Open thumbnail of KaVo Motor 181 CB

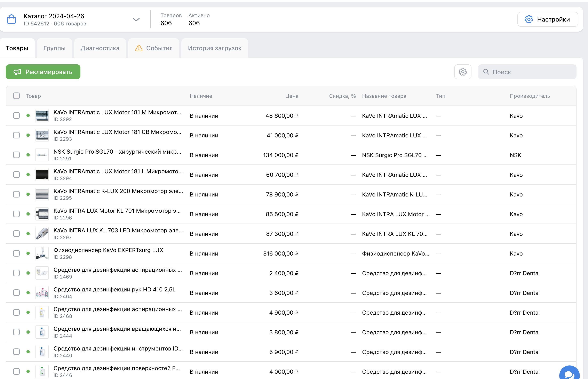pyautogui.click(x=42, y=135)
